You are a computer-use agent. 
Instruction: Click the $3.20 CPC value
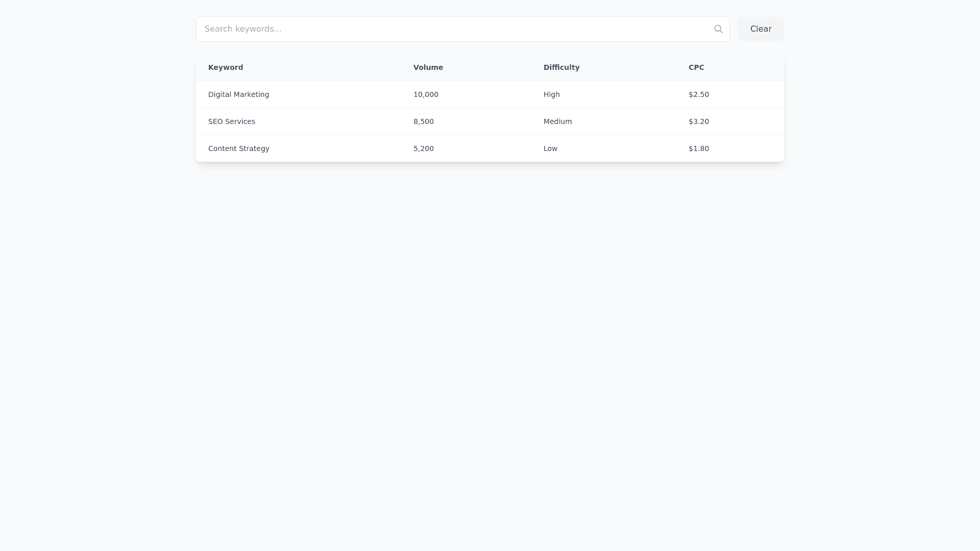click(698, 121)
